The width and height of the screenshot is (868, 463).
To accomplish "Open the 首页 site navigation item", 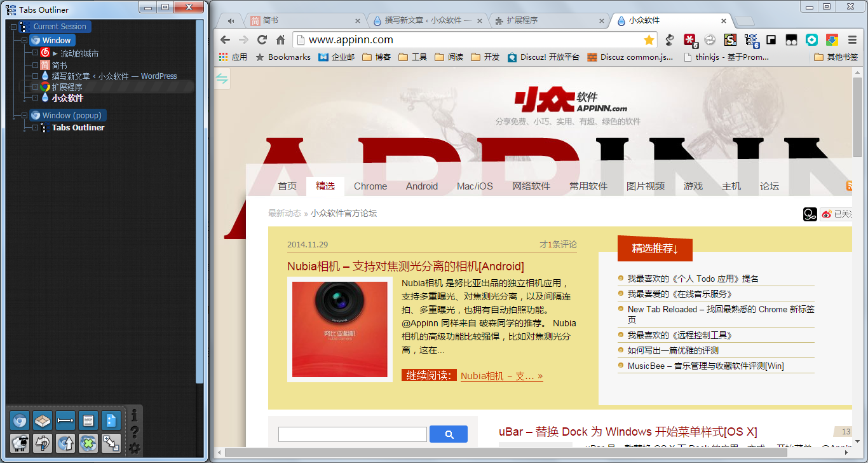I will [287, 186].
